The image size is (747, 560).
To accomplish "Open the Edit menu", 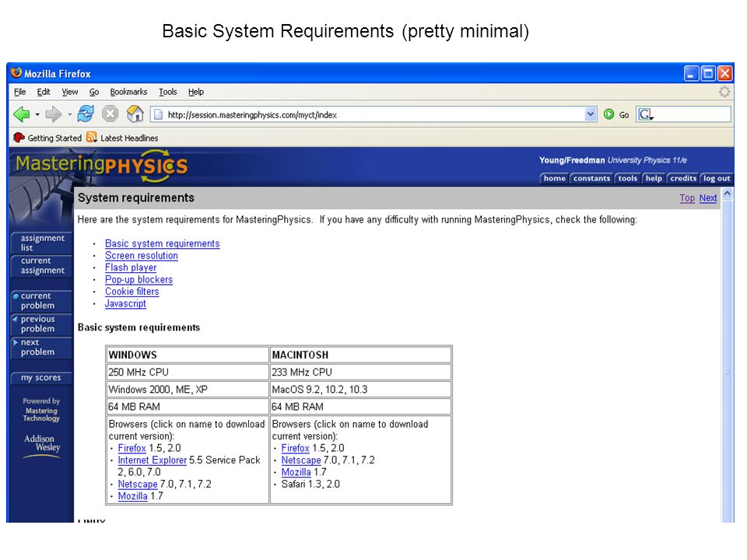I will pyautogui.click(x=44, y=92).
